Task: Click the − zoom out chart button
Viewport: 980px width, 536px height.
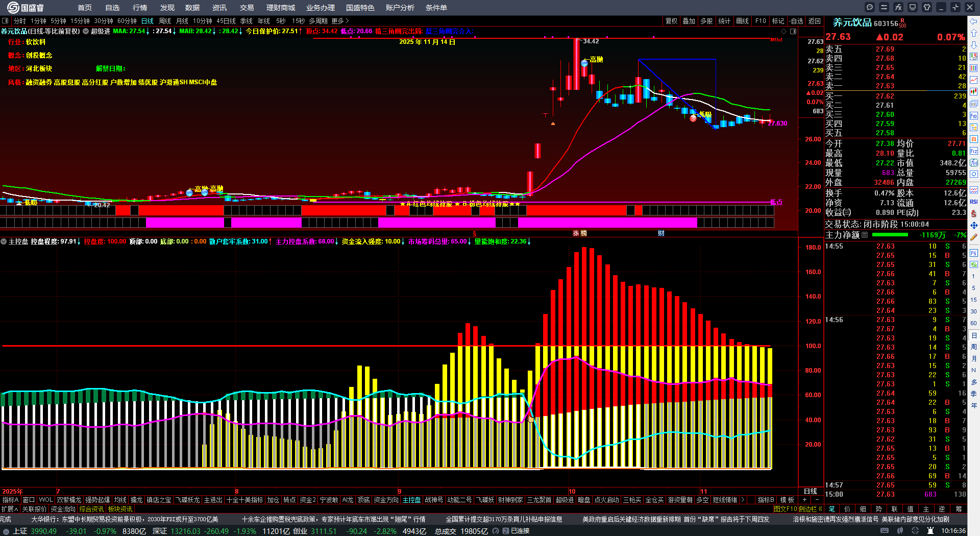Action: coord(817,500)
